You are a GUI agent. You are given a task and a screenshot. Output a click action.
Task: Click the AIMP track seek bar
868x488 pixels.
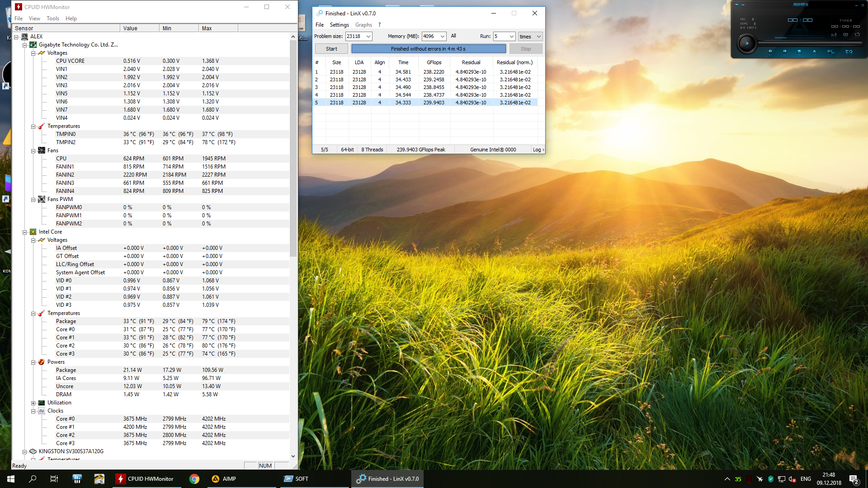(x=809, y=43)
